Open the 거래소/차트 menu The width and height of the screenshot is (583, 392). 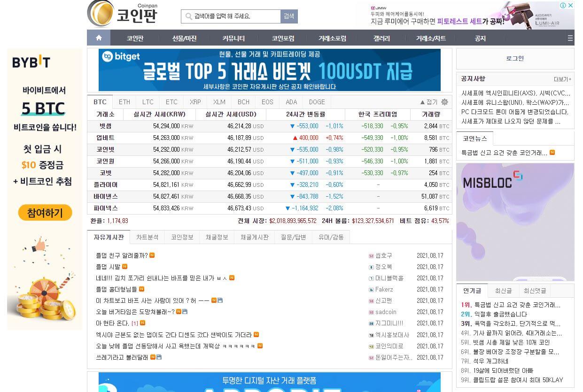[431, 38]
